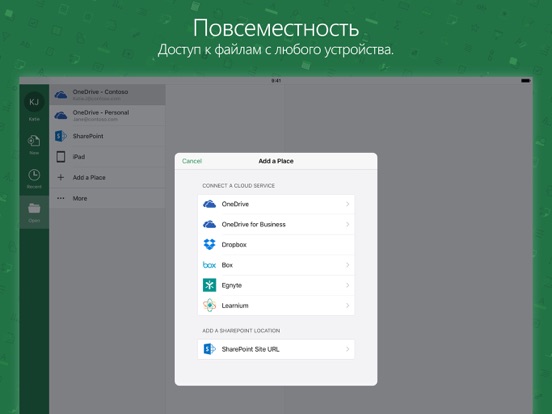Check the battery icon in status bar
The width and height of the screenshot is (552, 414).
click(x=526, y=81)
